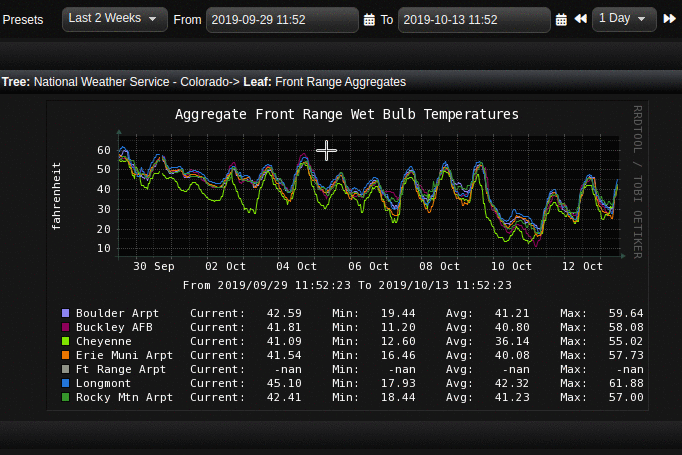Click Buckley AFB min value 11.20

[x=398, y=327]
